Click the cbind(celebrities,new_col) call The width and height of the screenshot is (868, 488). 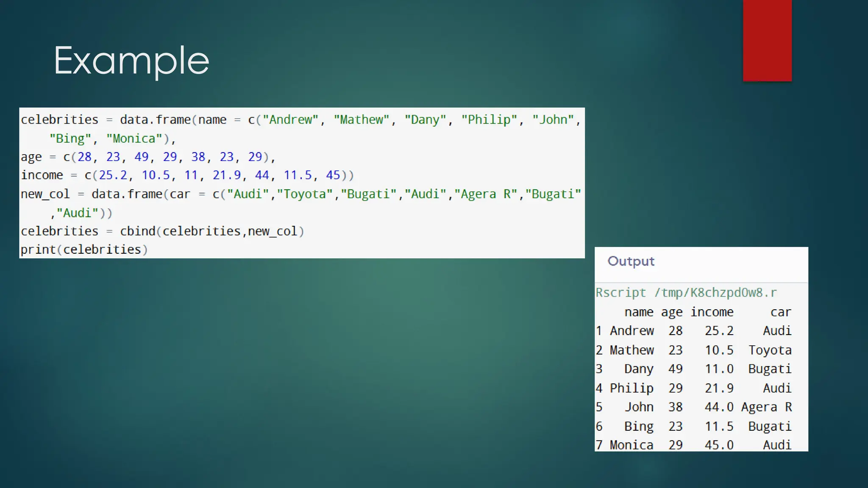click(x=212, y=231)
